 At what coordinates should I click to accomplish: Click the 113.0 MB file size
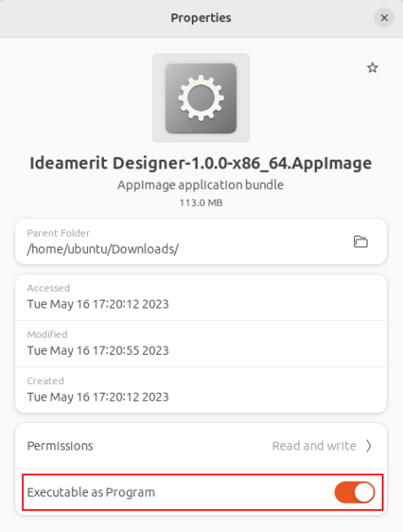pyautogui.click(x=201, y=203)
